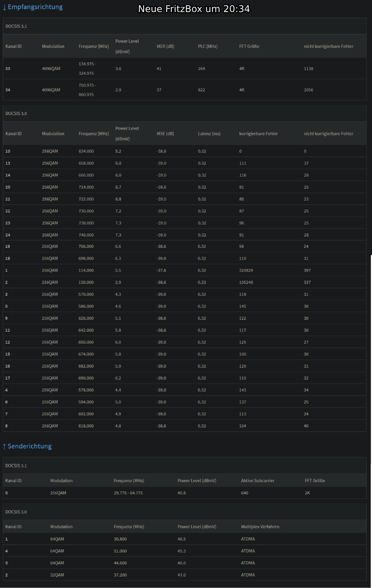Select the frequency 586.000 cell
The height and width of the screenshot is (588, 372).
(86, 307)
